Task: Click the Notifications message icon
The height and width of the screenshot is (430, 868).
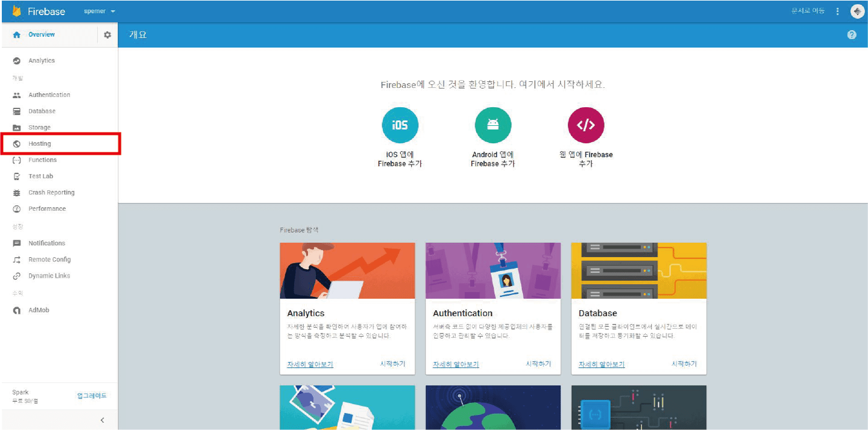Action: coord(17,243)
